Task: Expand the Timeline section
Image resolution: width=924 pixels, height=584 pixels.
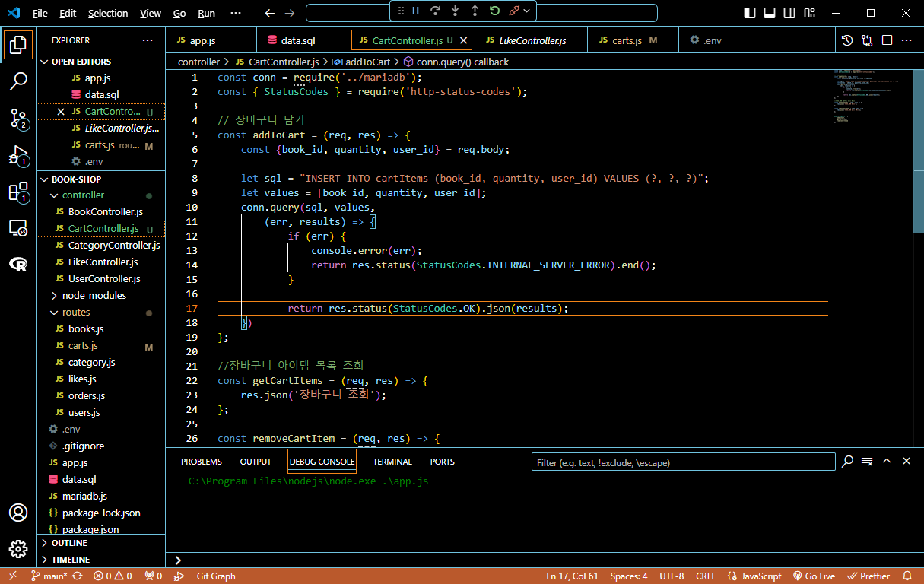Action: 101,560
